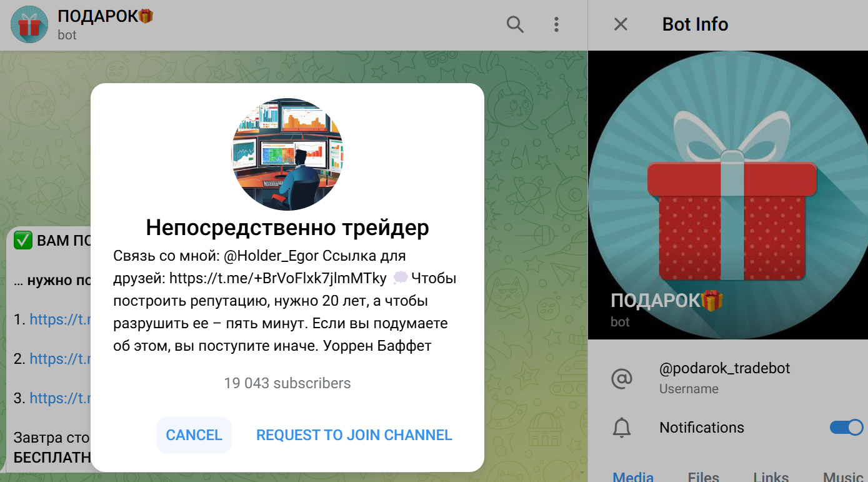868x482 pixels.
Task: Click Request to Join Channel
Action: pyautogui.click(x=354, y=435)
